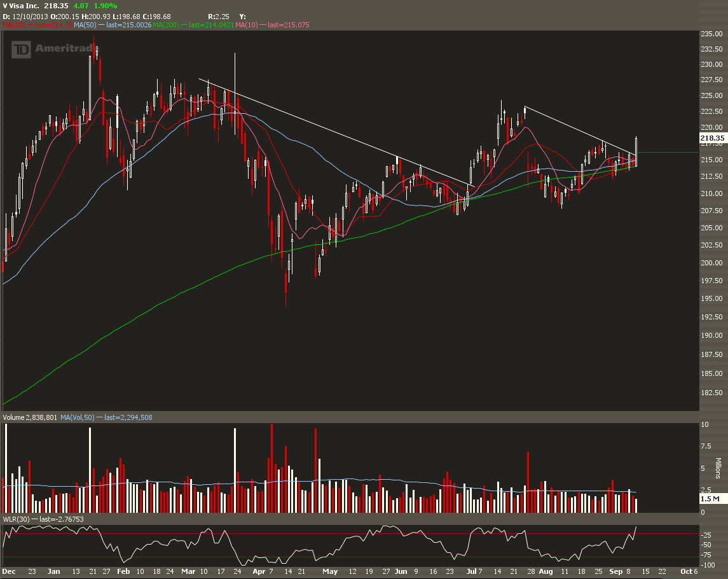Screen dimensions: 728x579
Task: Click the low value L:198.68
Action: (x=127, y=17)
